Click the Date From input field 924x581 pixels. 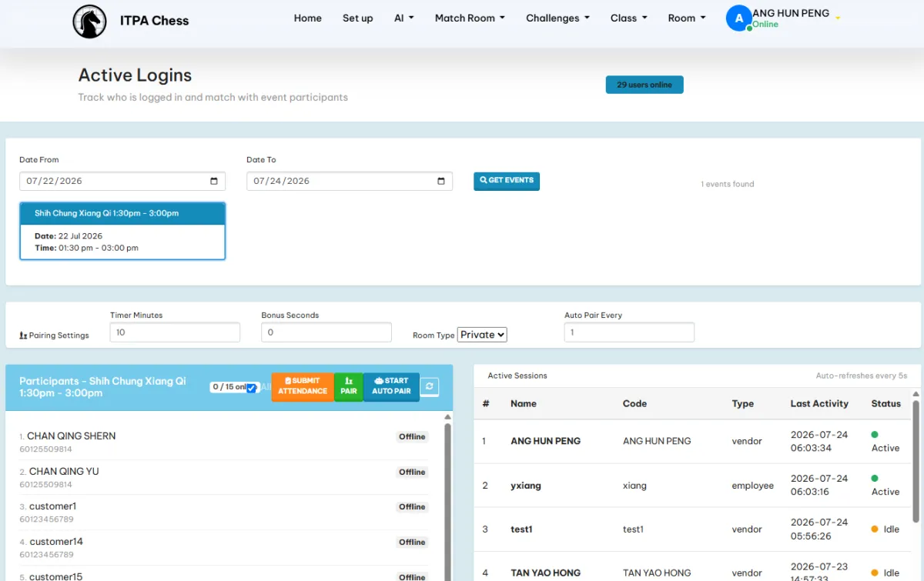(122, 182)
